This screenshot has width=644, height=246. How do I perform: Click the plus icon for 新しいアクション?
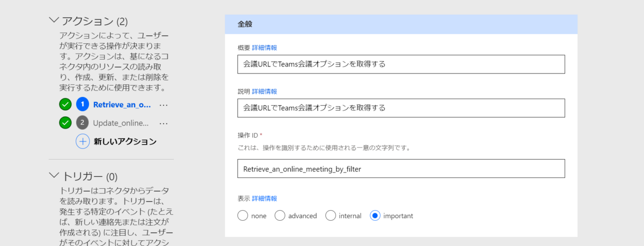coord(83,141)
